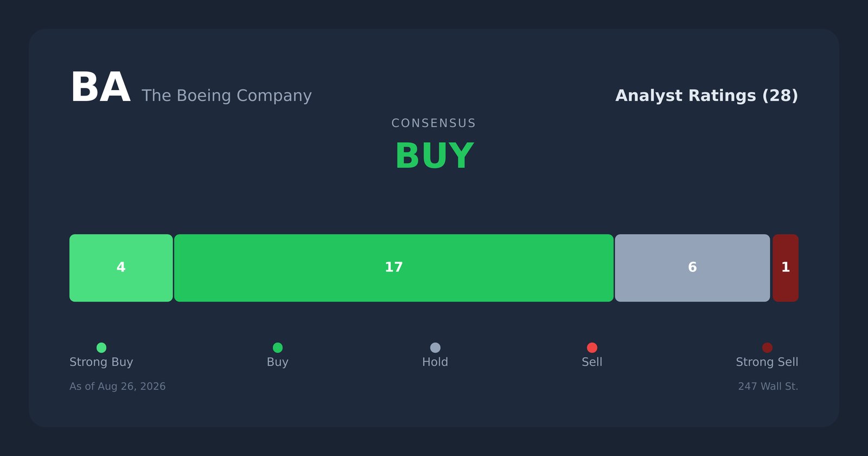The width and height of the screenshot is (868, 456).
Task: Select the Strong Buy bar segment showing 4
Action: tap(121, 268)
